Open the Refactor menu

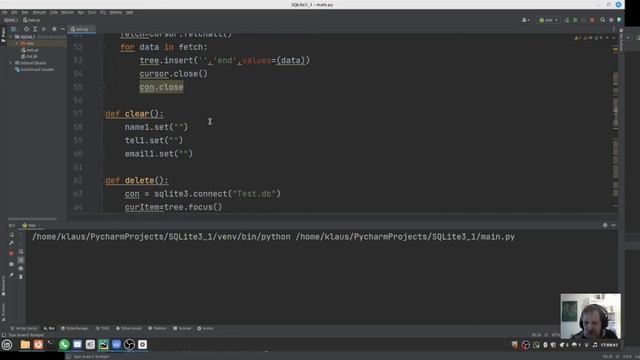point(68,13)
